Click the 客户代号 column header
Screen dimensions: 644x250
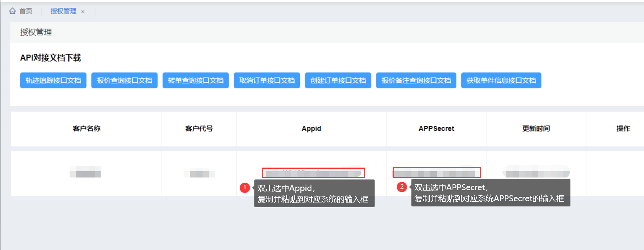199,128
